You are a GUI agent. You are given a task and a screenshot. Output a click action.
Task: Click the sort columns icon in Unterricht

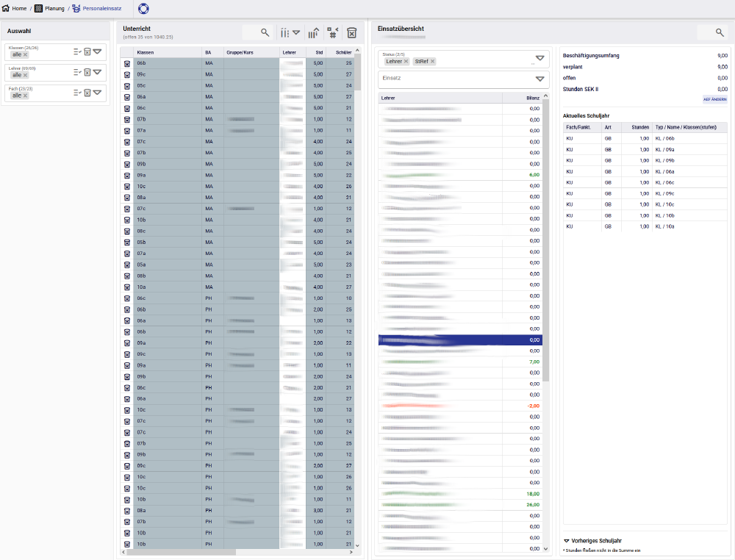pos(313,32)
